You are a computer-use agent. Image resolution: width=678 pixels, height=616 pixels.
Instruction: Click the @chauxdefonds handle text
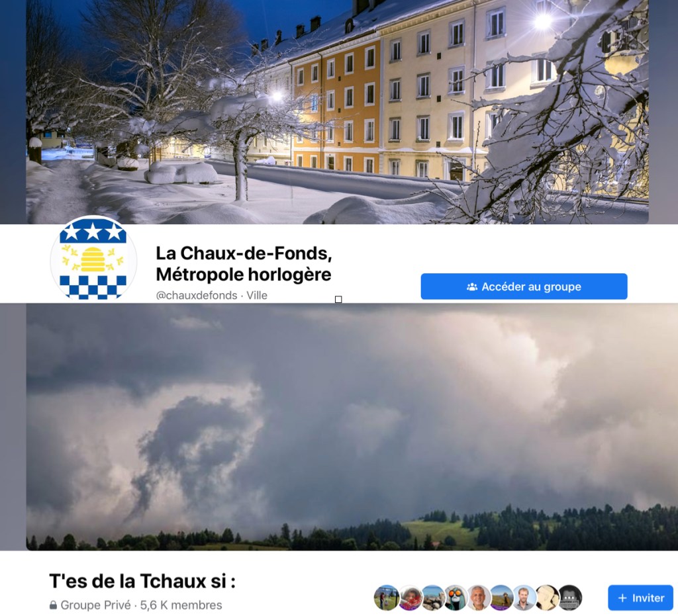coord(196,296)
